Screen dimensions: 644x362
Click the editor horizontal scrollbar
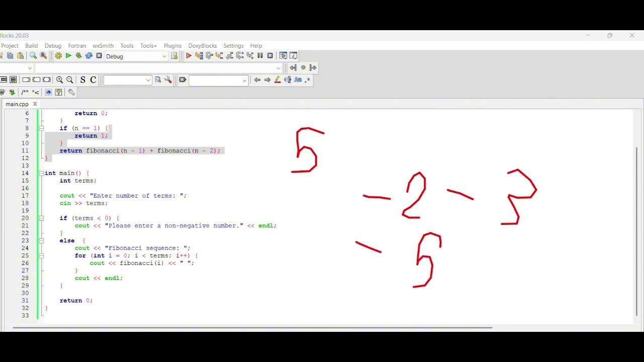252,328
